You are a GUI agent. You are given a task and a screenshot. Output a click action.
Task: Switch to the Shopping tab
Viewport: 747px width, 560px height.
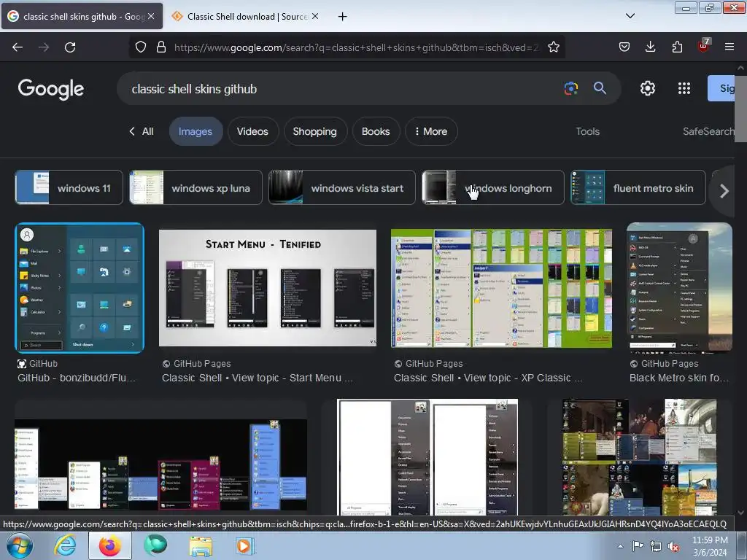[x=315, y=131]
